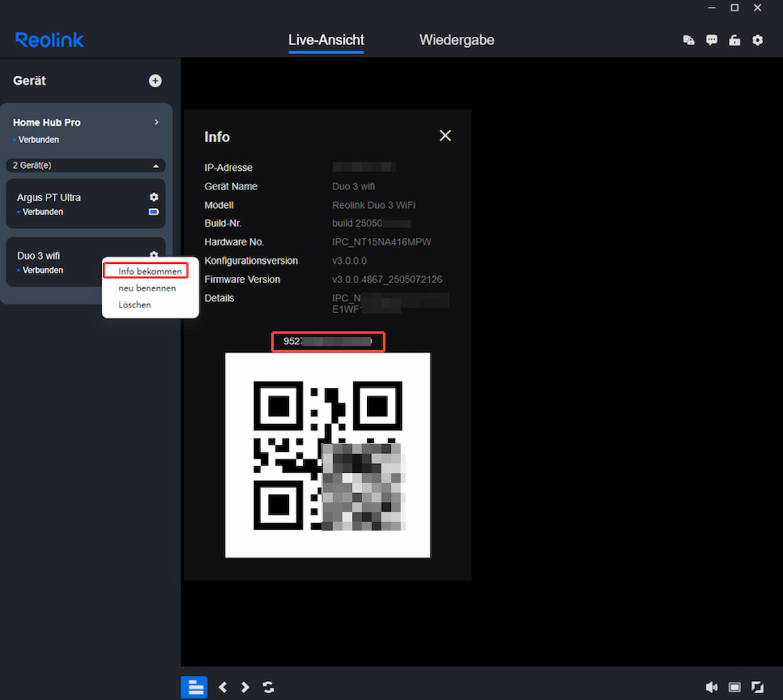Viewport: 783px width, 700px height.
Task: Collapse the 2 Gerät(e) list
Action: 156,166
